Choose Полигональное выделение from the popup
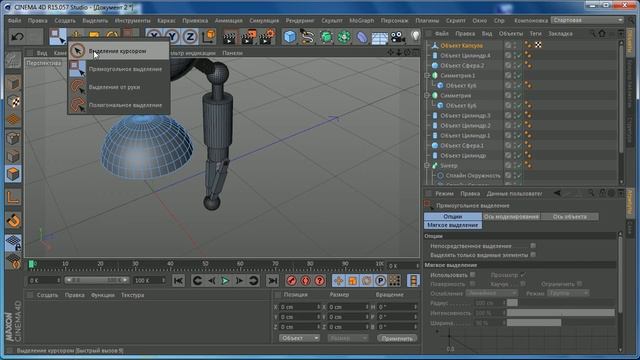 118,105
